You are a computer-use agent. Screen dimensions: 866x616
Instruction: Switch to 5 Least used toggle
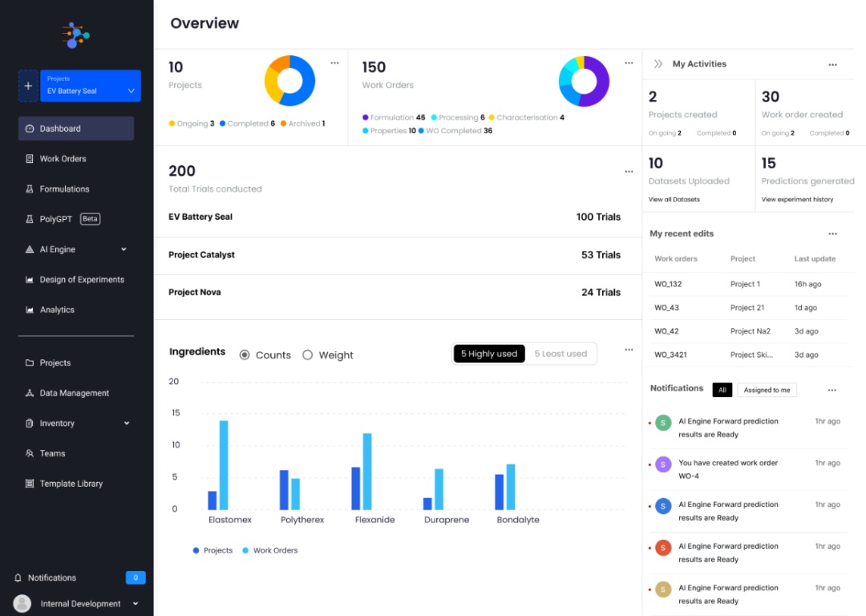click(560, 354)
